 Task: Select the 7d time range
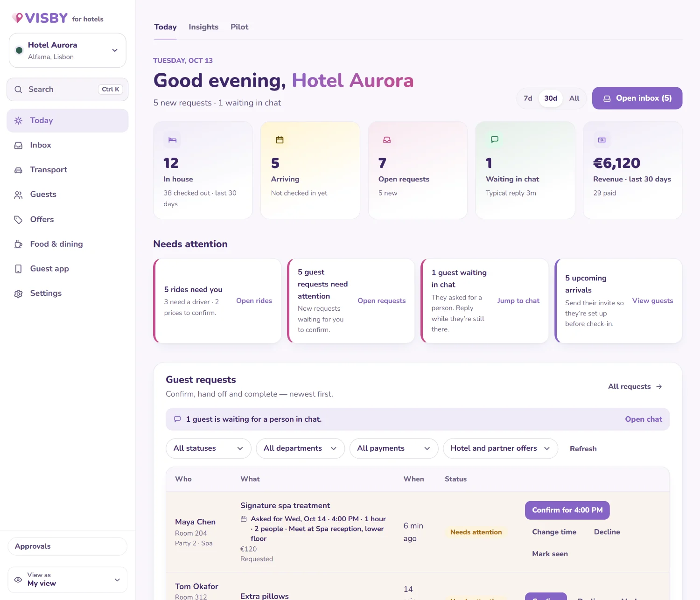click(528, 98)
